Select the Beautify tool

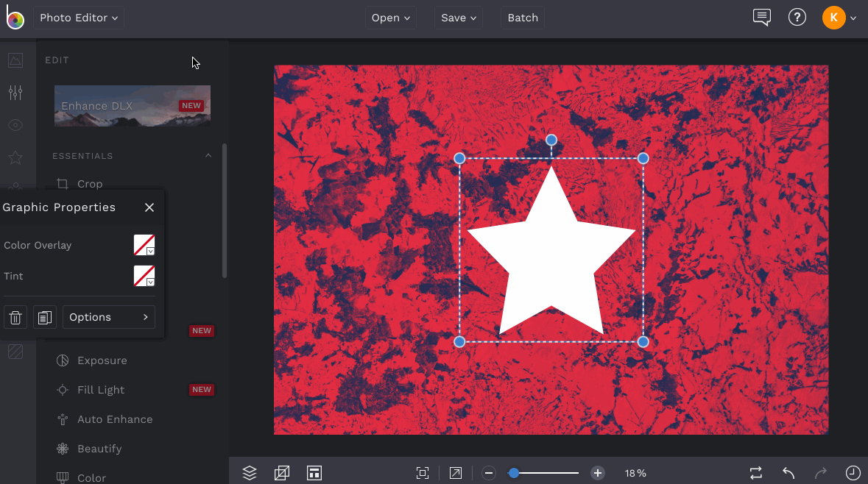click(89, 449)
